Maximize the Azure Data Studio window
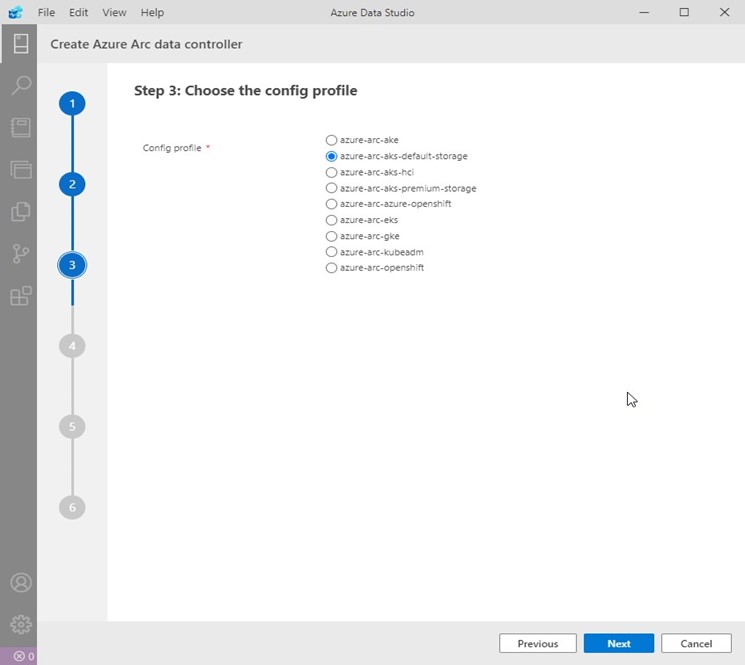This screenshot has height=665, width=745. pyautogui.click(x=684, y=12)
